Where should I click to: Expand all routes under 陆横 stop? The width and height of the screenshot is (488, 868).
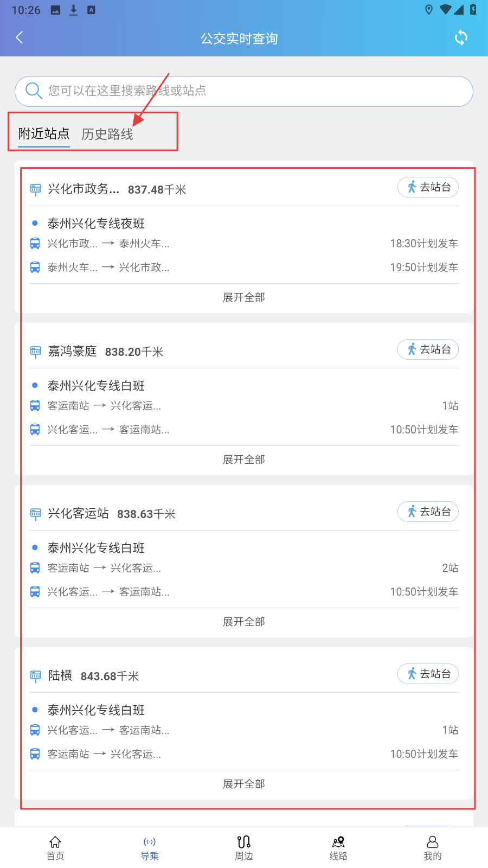point(244,784)
